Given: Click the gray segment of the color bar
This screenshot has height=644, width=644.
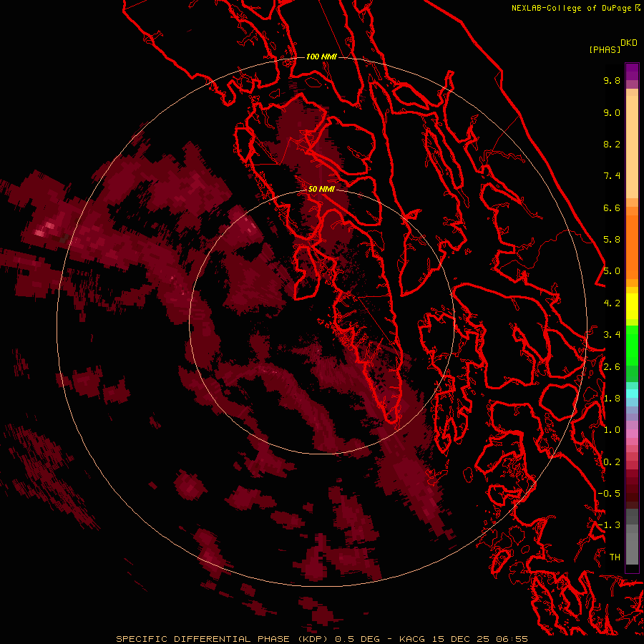Looking at the screenshot, I should [x=632, y=537].
